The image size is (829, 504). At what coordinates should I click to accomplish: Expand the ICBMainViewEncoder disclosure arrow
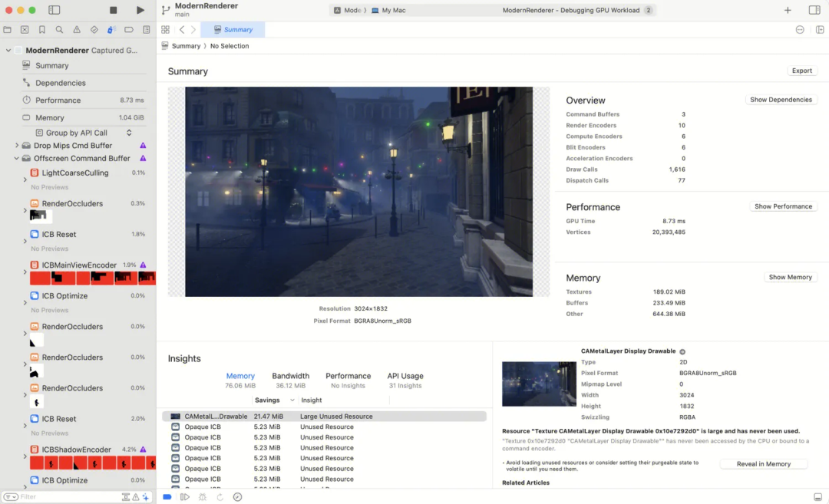click(25, 272)
